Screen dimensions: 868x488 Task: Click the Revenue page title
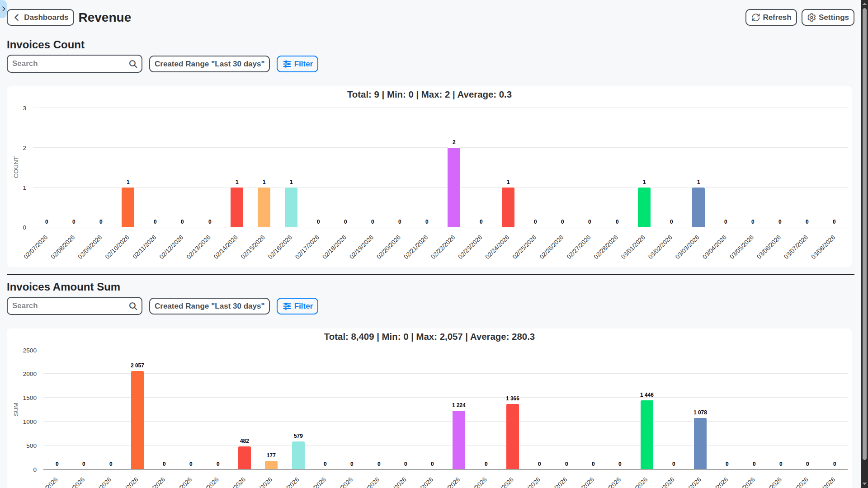click(104, 17)
